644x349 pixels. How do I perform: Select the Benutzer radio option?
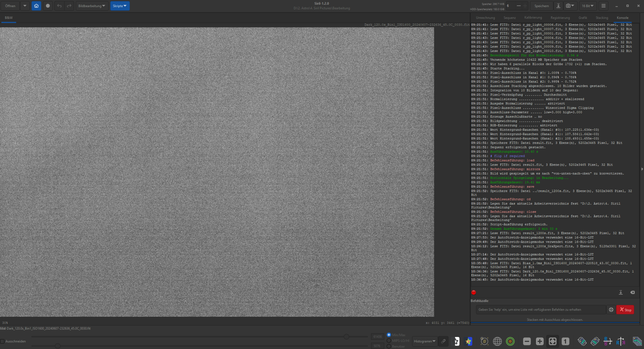[x=389, y=346]
